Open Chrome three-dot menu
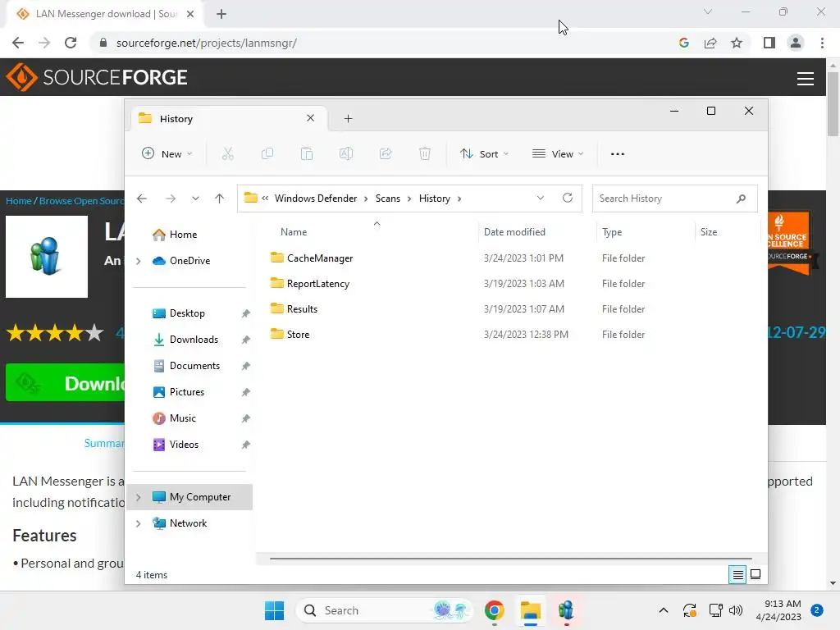 pos(822,43)
